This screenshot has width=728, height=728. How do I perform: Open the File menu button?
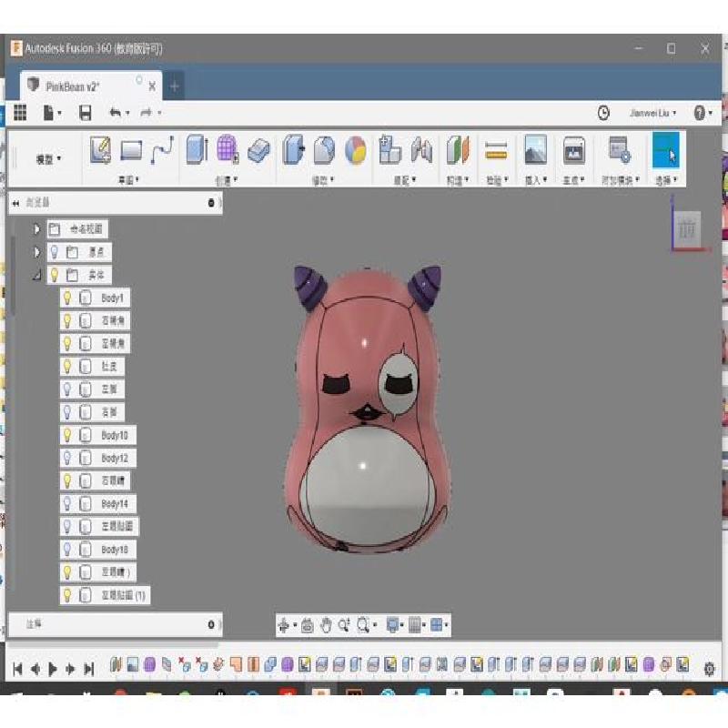[52, 113]
